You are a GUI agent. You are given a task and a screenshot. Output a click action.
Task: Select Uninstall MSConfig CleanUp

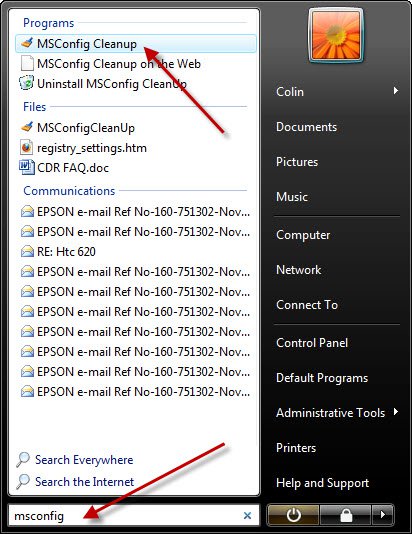[x=112, y=84]
